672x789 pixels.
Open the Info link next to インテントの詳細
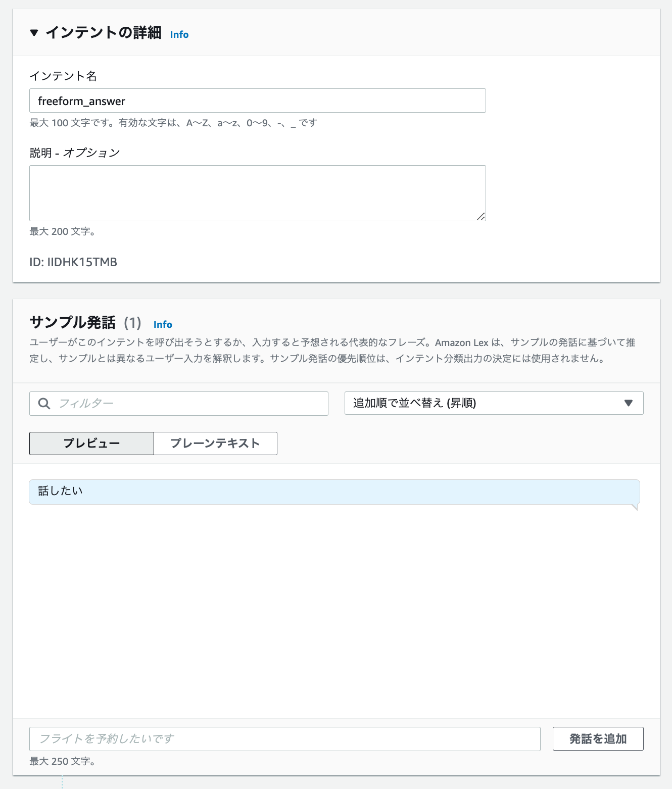point(179,34)
